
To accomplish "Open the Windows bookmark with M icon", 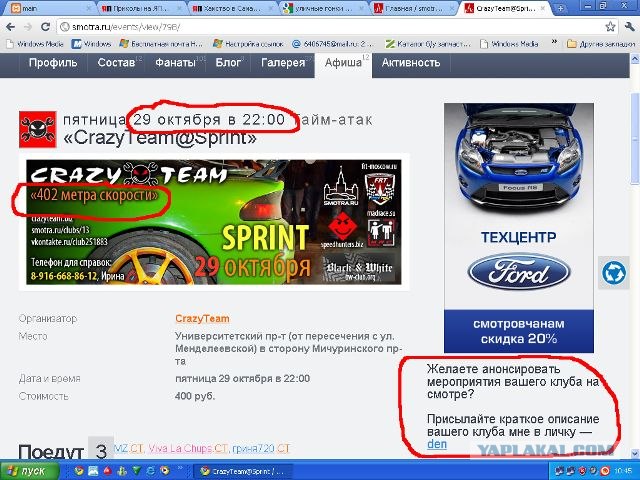I will tap(91, 44).
